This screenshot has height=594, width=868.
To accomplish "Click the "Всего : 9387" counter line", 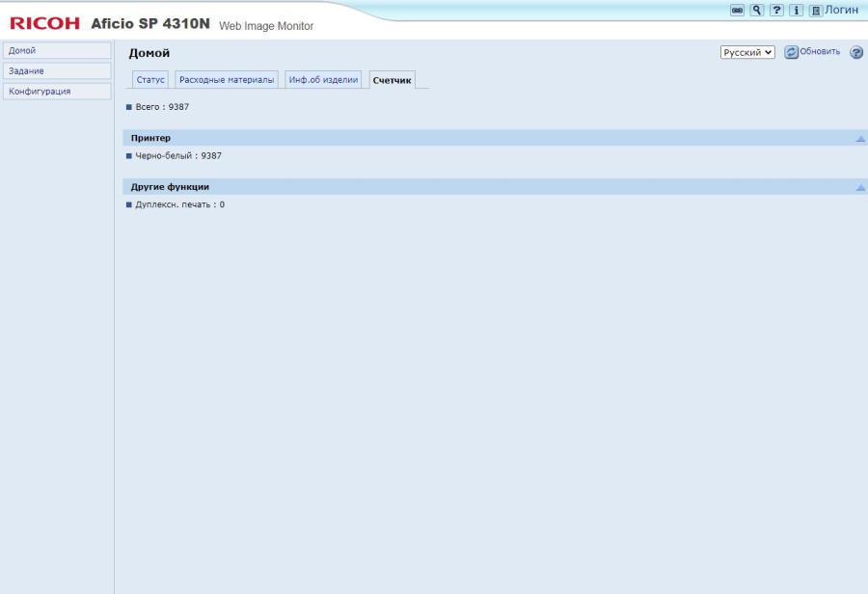I will [x=162, y=107].
